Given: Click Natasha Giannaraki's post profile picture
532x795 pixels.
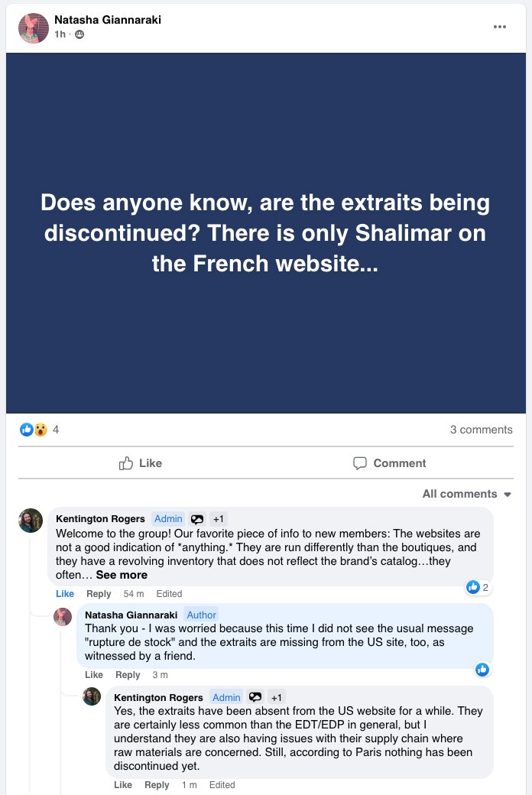Looking at the screenshot, I should coord(34,28).
